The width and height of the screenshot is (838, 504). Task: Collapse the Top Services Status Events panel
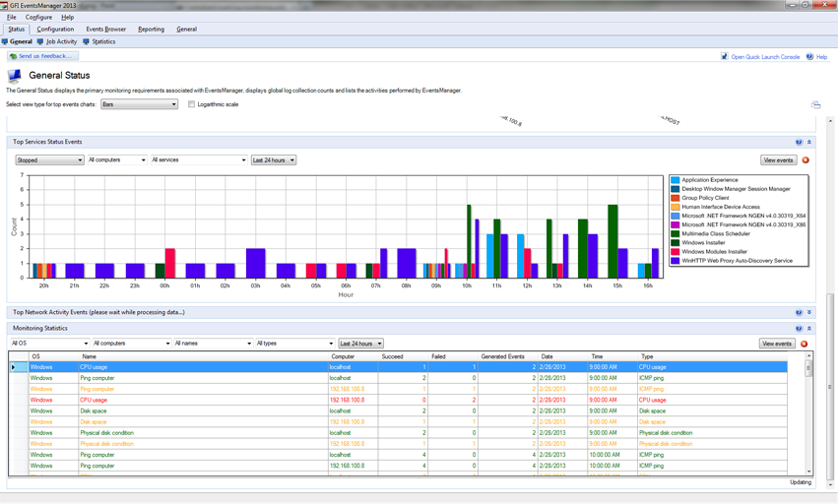[809, 142]
